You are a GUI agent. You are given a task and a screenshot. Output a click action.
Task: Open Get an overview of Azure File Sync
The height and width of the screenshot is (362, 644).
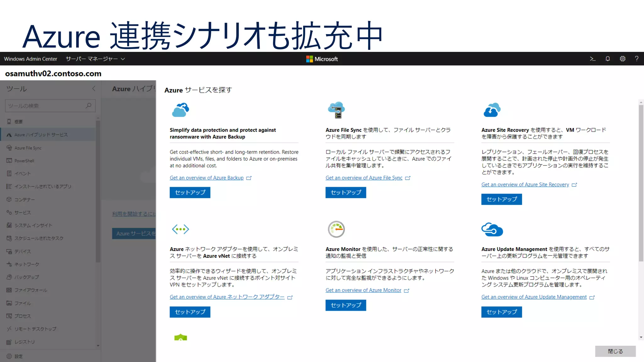(x=364, y=178)
